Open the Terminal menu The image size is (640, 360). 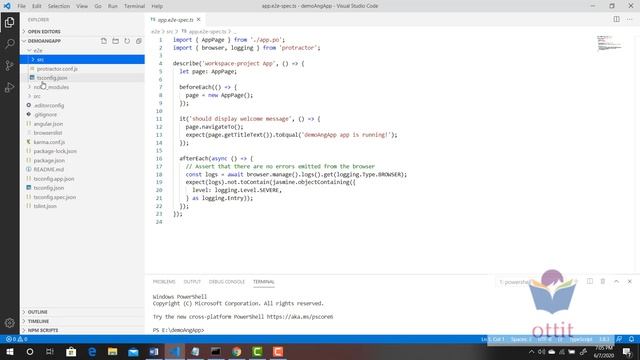(134, 6)
